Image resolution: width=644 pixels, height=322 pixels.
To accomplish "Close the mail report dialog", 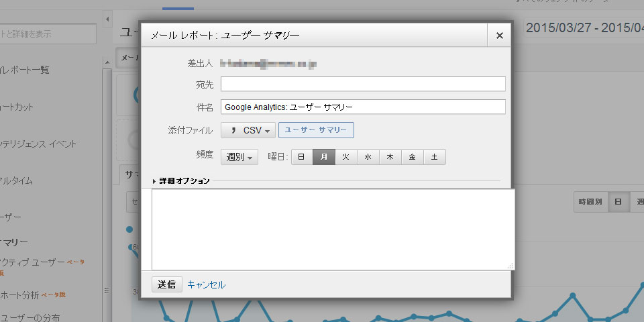I will [499, 36].
